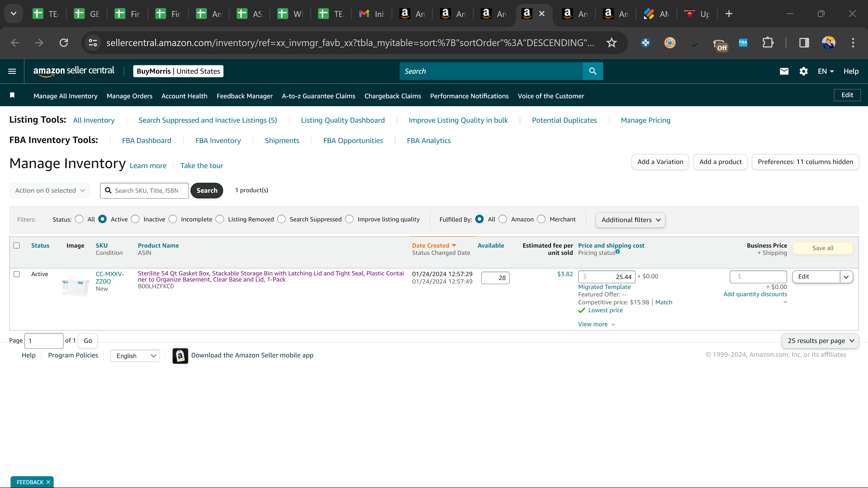Open Manage Orders menu item
The width and height of the screenshot is (868, 488).
pyautogui.click(x=129, y=96)
